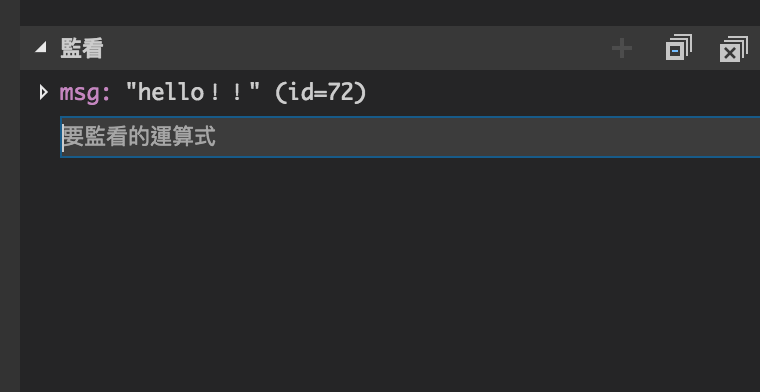The width and height of the screenshot is (760, 392).
Task: Collapse all watch expressions icon
Action: (679, 47)
